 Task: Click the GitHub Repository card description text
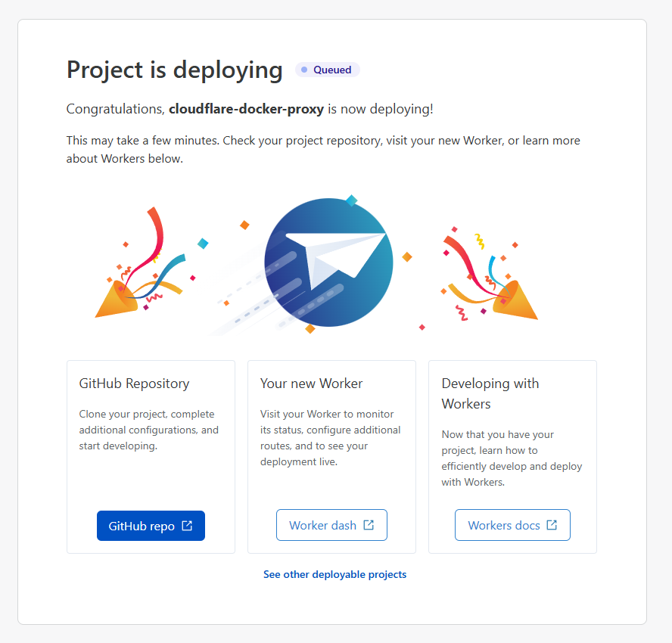(149, 430)
